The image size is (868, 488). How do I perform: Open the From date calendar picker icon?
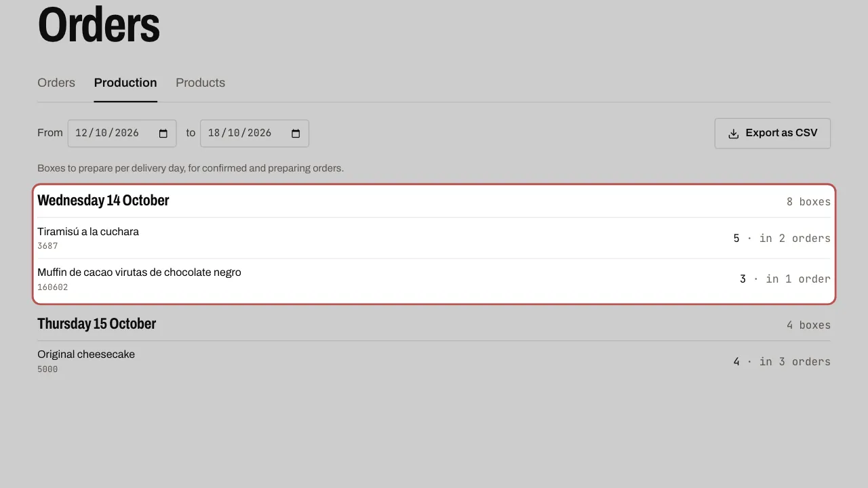[163, 134]
